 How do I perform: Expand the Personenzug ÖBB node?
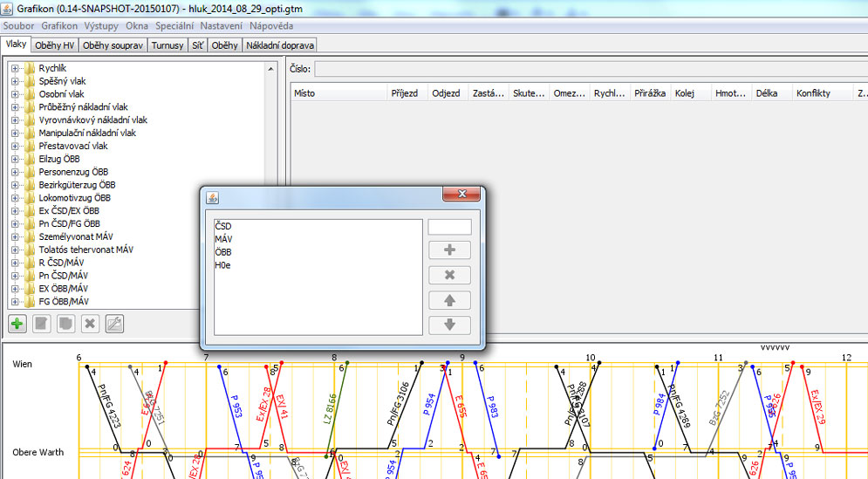(x=15, y=172)
